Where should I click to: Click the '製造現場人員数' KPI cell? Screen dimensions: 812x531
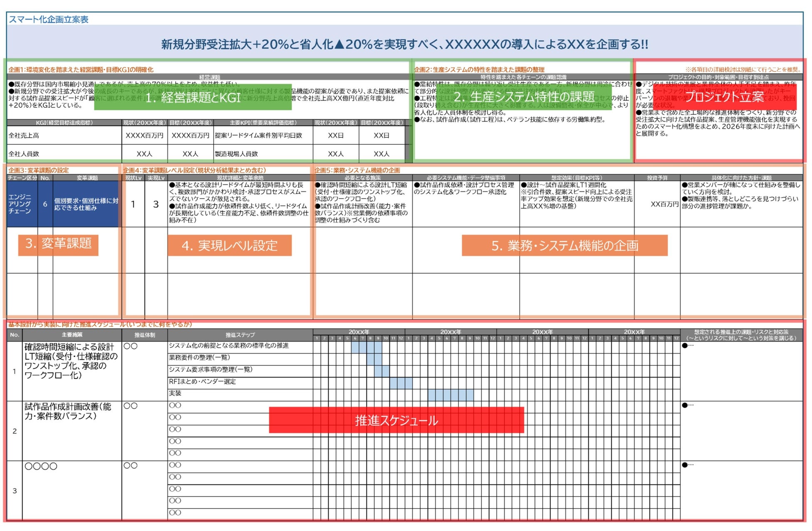237,154
